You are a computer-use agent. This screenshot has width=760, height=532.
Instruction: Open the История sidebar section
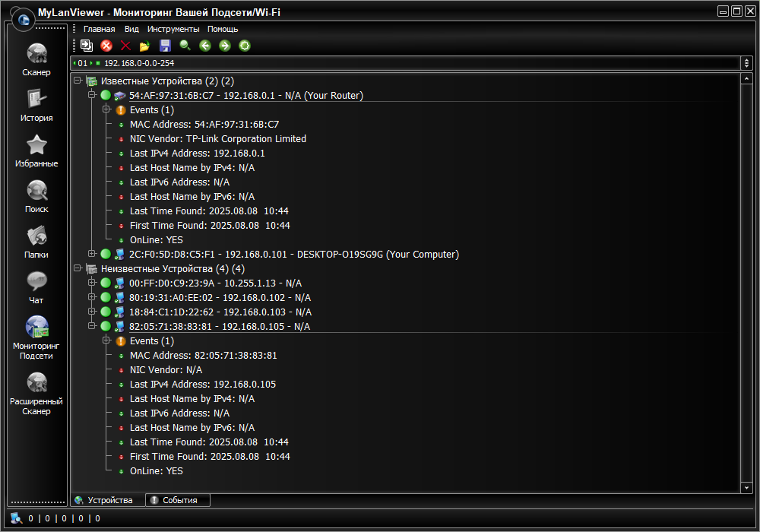coord(36,106)
